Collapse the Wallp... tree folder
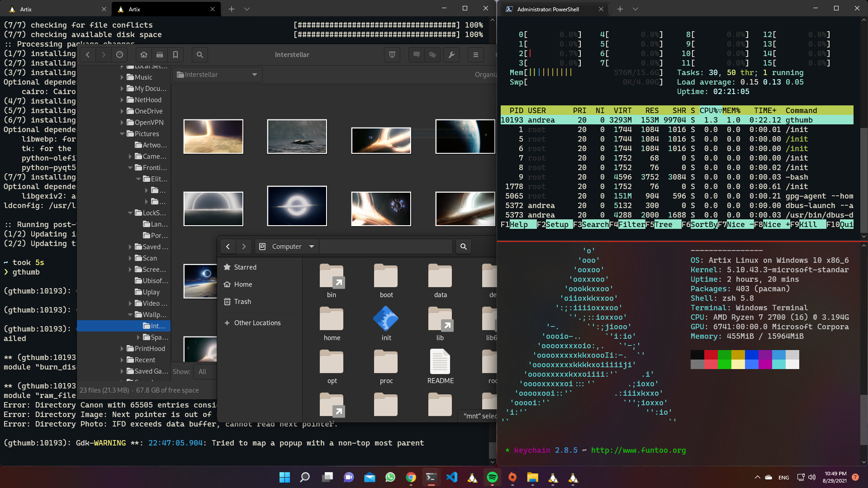The height and width of the screenshot is (488, 868). 130,315
